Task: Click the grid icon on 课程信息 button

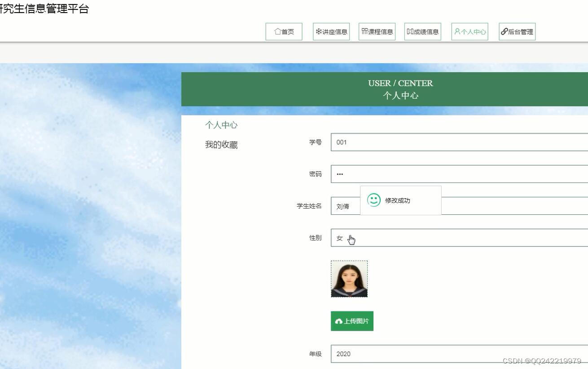Action: [x=364, y=31]
